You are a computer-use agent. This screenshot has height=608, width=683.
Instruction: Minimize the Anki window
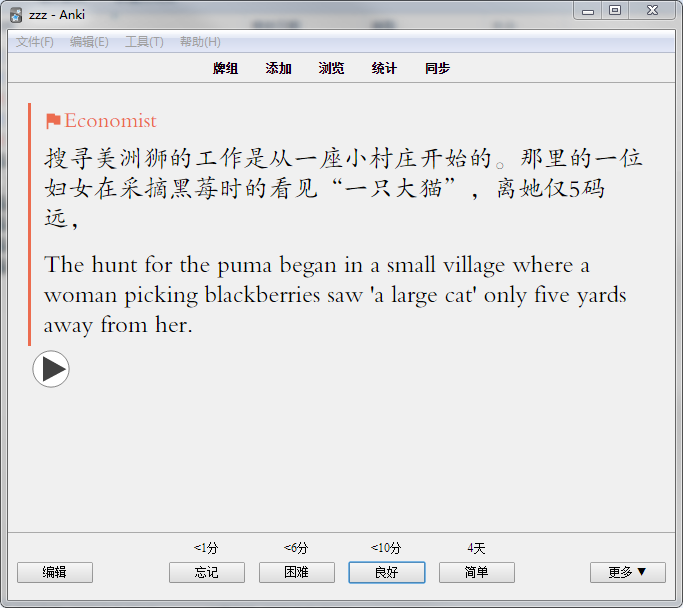(x=588, y=11)
